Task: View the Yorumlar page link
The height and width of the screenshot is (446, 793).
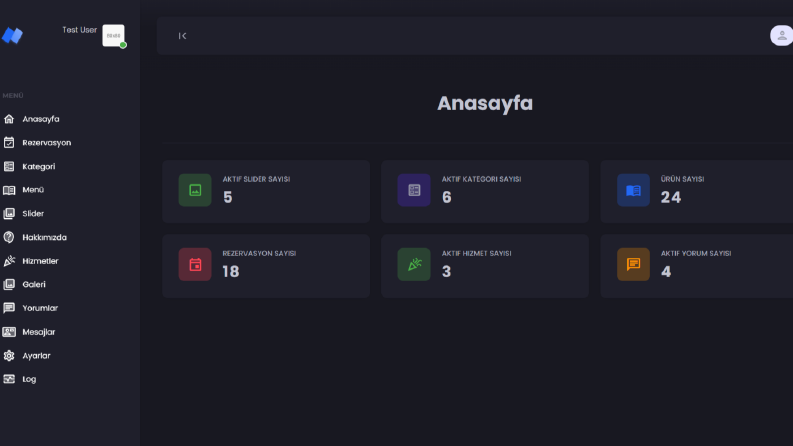Action: [x=40, y=308]
